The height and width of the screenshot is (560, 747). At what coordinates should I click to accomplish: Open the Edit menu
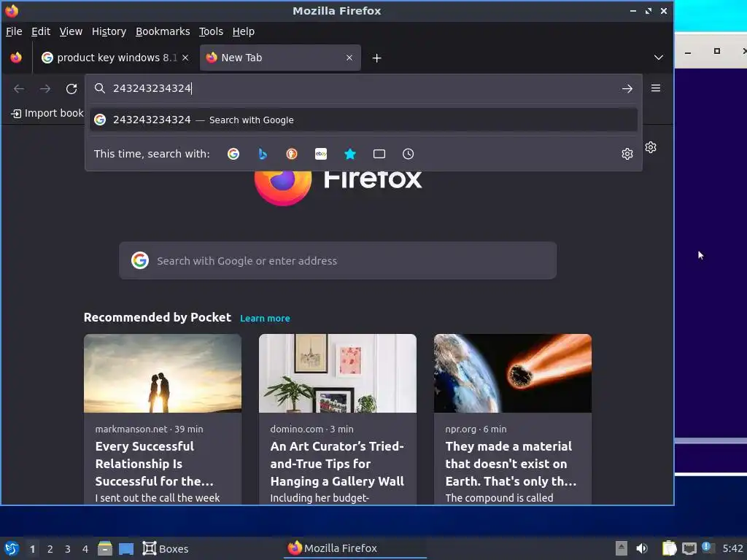point(41,31)
